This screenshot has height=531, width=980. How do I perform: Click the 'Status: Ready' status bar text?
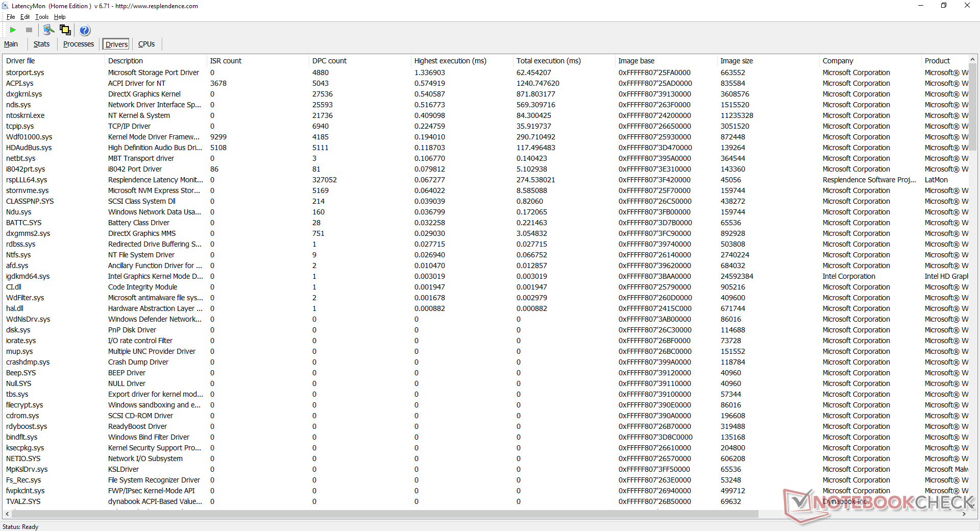click(x=20, y=527)
